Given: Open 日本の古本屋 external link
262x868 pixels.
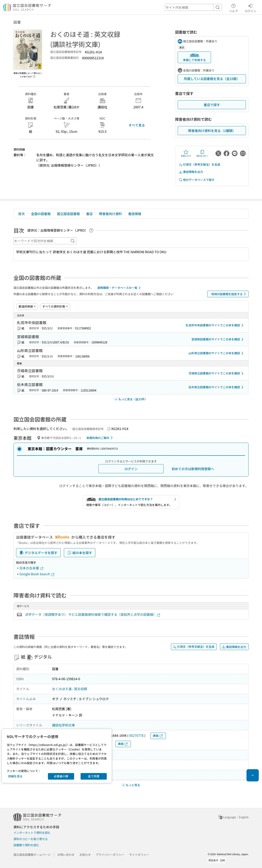Looking at the screenshot, I should point(31,568).
